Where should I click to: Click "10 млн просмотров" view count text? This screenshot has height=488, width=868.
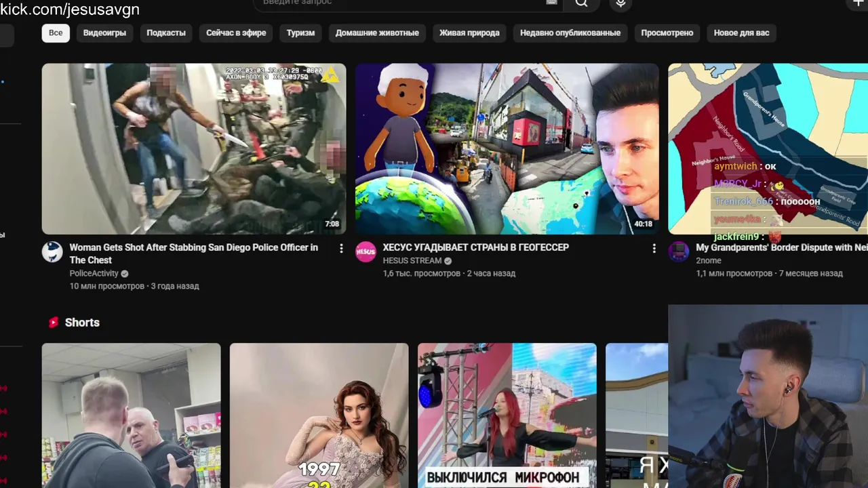pyautogui.click(x=107, y=286)
